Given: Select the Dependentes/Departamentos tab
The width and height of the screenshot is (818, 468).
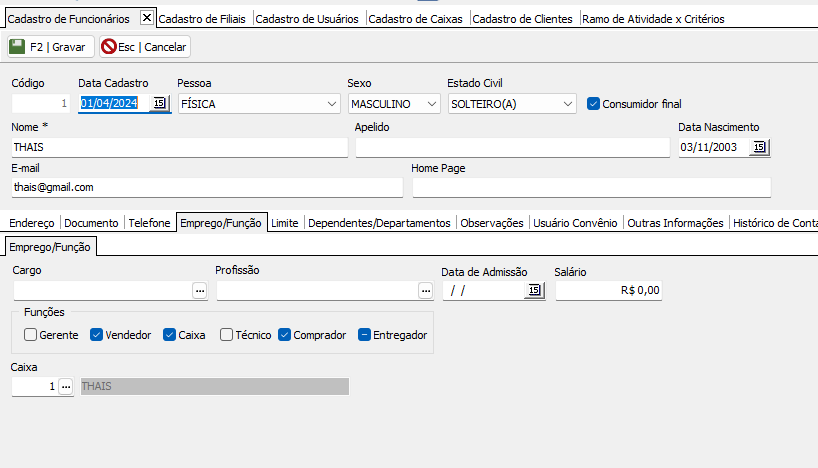Looking at the screenshot, I should [379, 223].
